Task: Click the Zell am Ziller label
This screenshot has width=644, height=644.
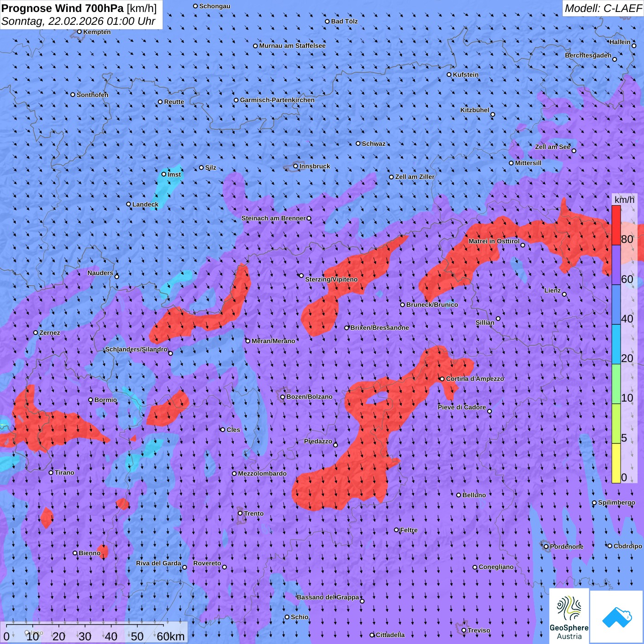Action: pyautogui.click(x=415, y=177)
